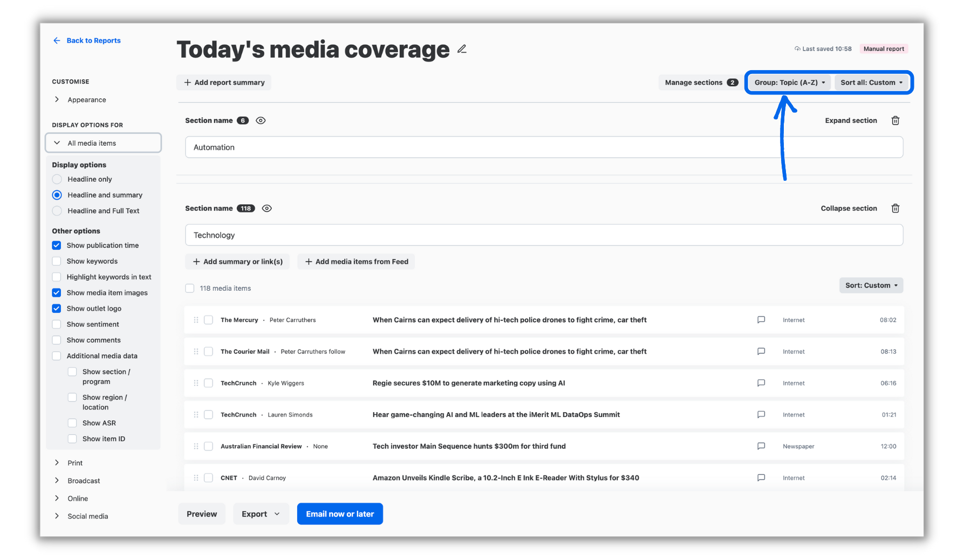Click Expand section for Automation
This screenshot has height=560, width=964.
tap(851, 120)
